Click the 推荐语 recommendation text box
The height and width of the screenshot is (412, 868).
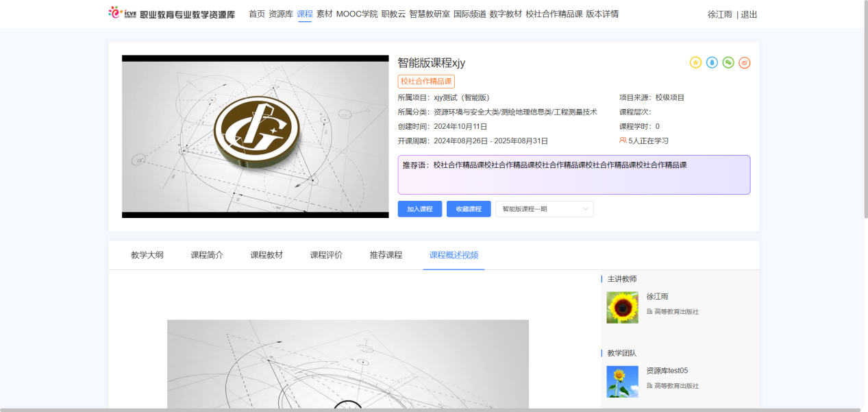tap(574, 175)
